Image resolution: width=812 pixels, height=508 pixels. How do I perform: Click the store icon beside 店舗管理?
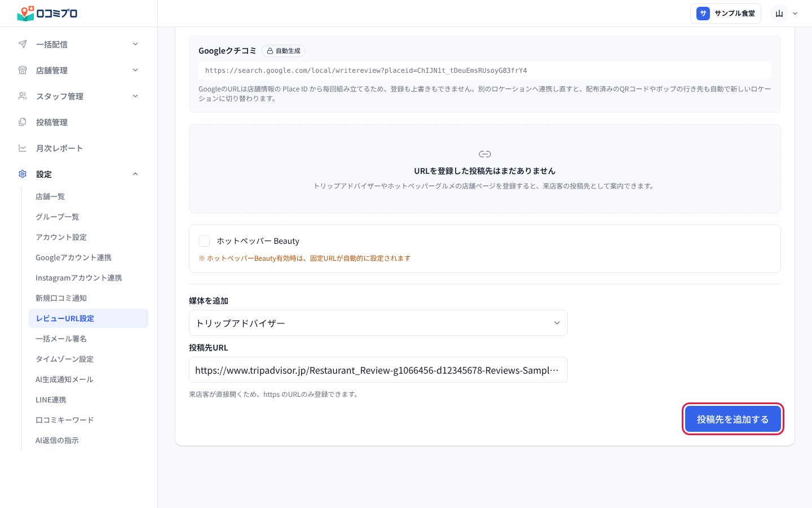tap(23, 70)
